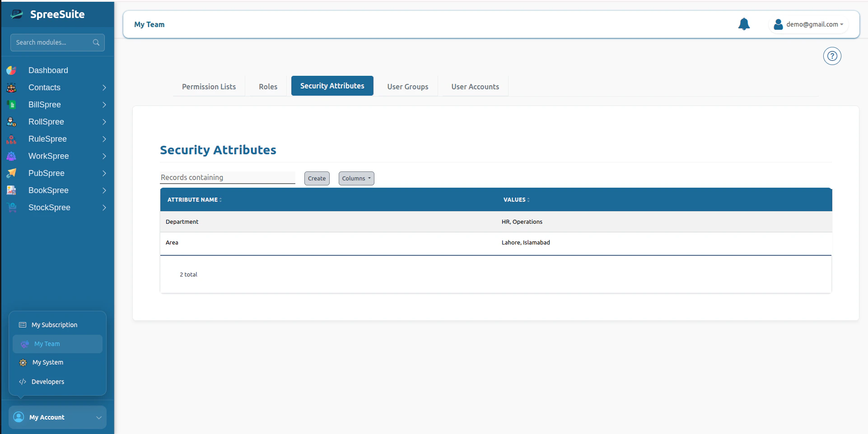Open the Dashboard link in sidebar
The height and width of the screenshot is (434, 868).
[x=48, y=70]
